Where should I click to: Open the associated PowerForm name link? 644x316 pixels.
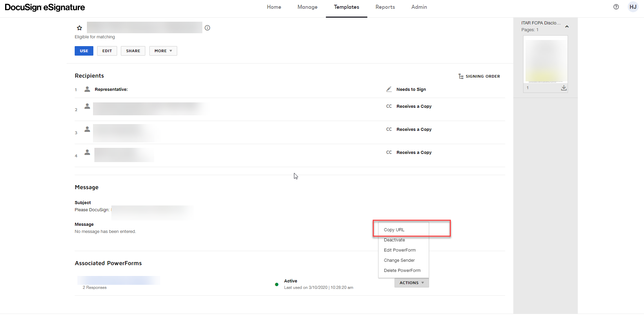(119, 280)
